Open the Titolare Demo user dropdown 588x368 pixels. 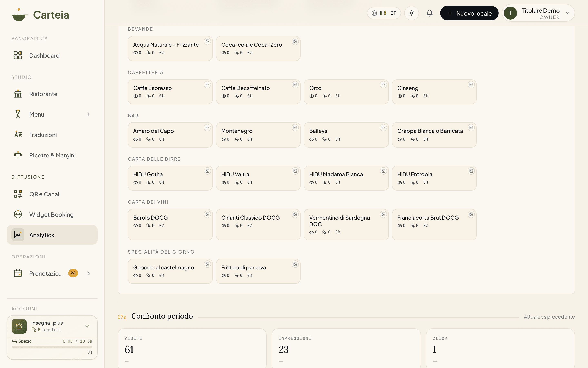click(x=538, y=13)
